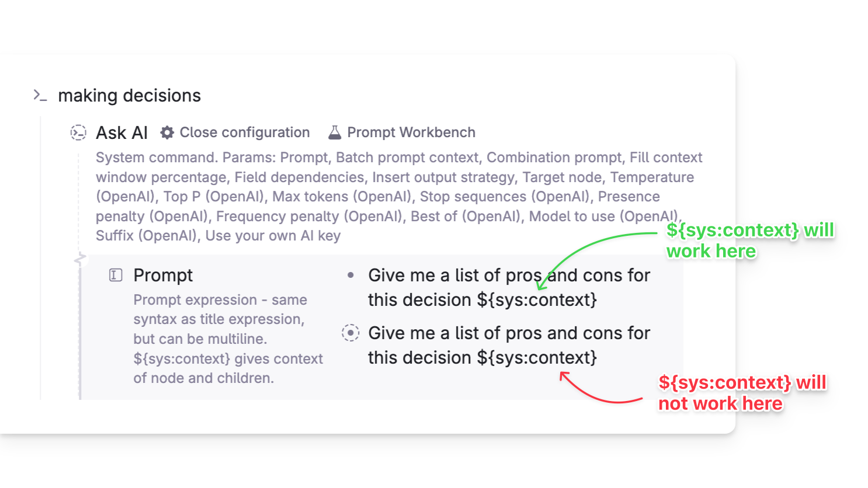Click the Prompt parameter label
The height and width of the screenshot is (488, 868).
[163, 275]
